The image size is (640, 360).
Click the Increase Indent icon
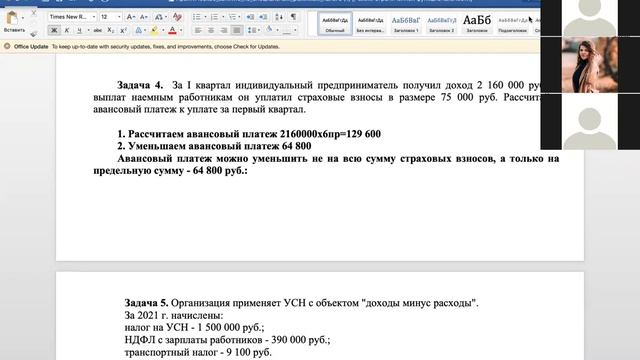(x=263, y=17)
